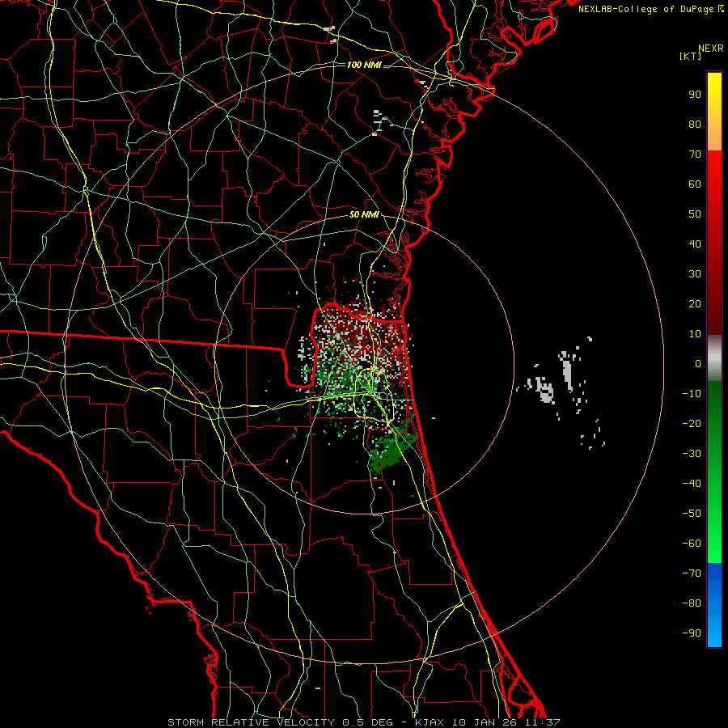728x728 pixels.
Task: Click the -50 value on the velocity scale
Action: [x=692, y=514]
